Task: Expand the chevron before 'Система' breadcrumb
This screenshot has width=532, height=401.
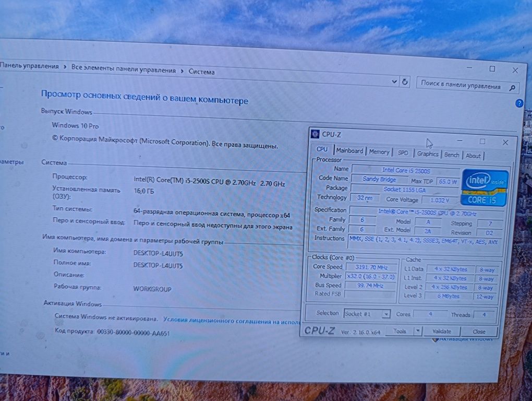Action: 182,72
